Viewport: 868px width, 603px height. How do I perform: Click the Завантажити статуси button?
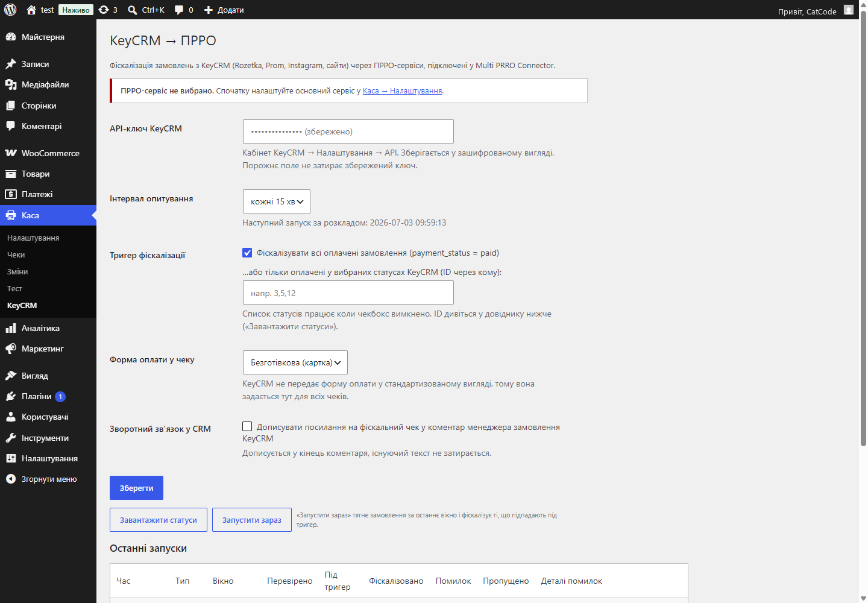(x=159, y=520)
